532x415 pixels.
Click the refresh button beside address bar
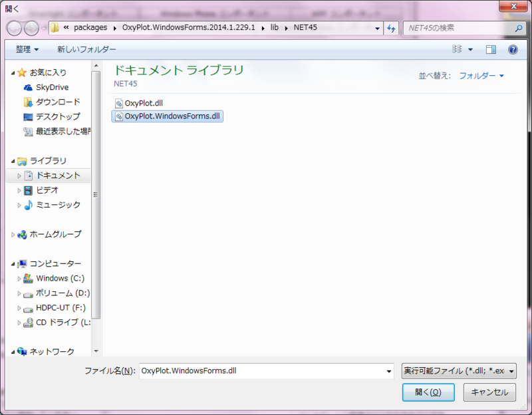pos(391,28)
